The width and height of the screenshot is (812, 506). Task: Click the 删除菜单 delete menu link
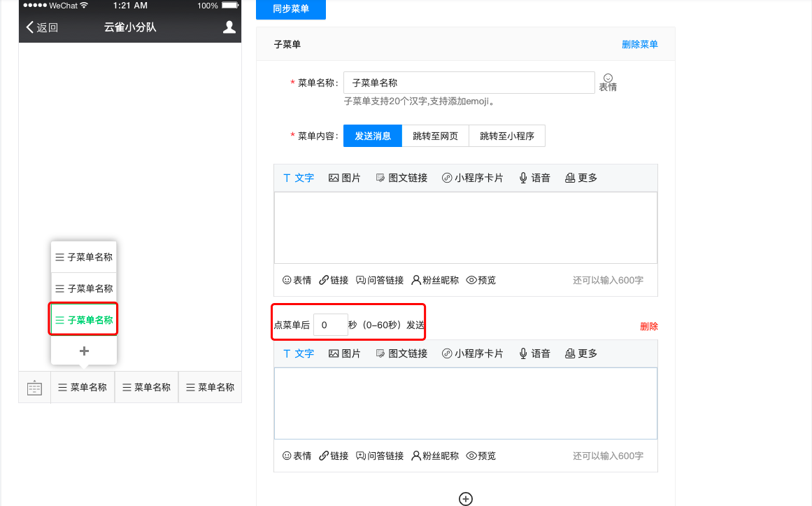coord(639,43)
